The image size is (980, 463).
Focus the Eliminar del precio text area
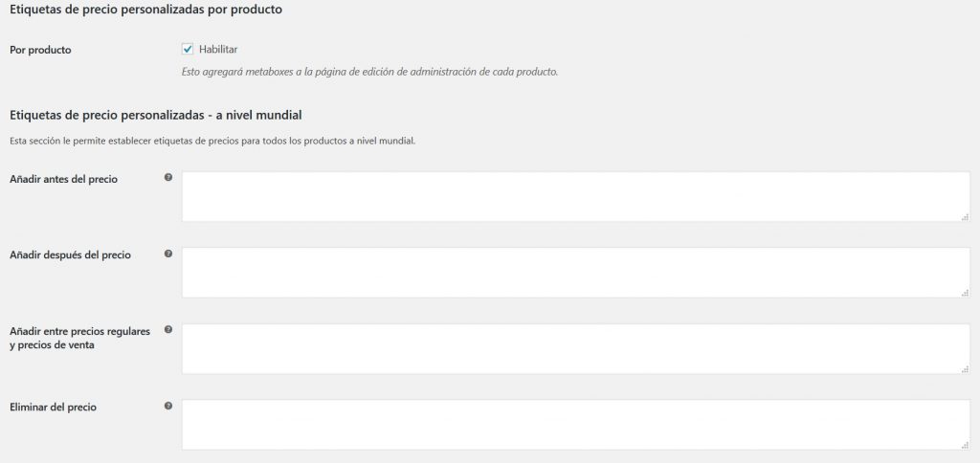point(574,425)
